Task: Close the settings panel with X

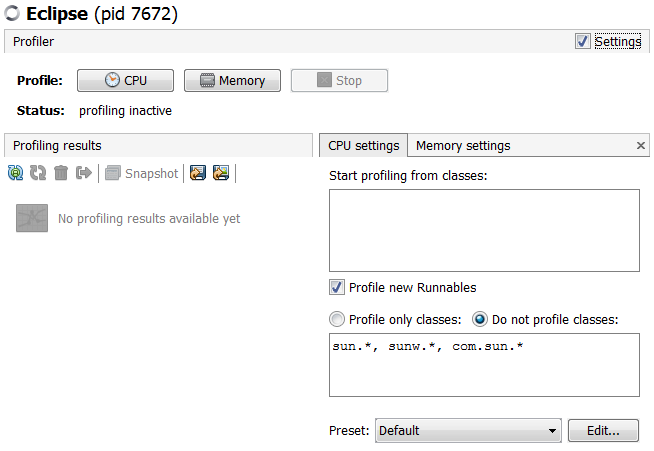Action: tap(641, 146)
